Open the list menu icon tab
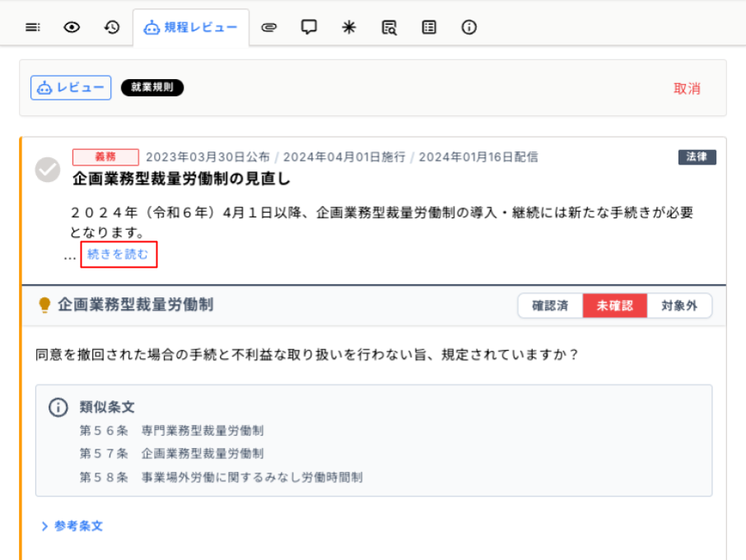 tap(32, 27)
